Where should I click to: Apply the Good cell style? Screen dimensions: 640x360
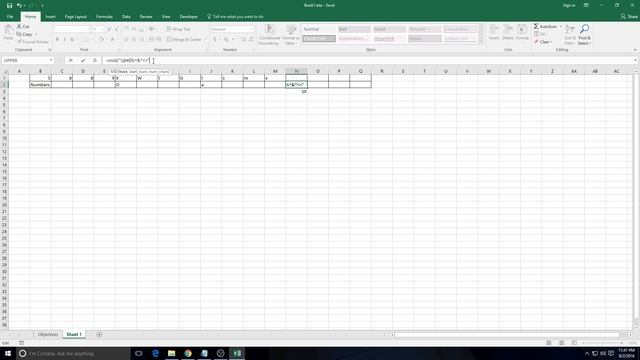tap(389, 29)
